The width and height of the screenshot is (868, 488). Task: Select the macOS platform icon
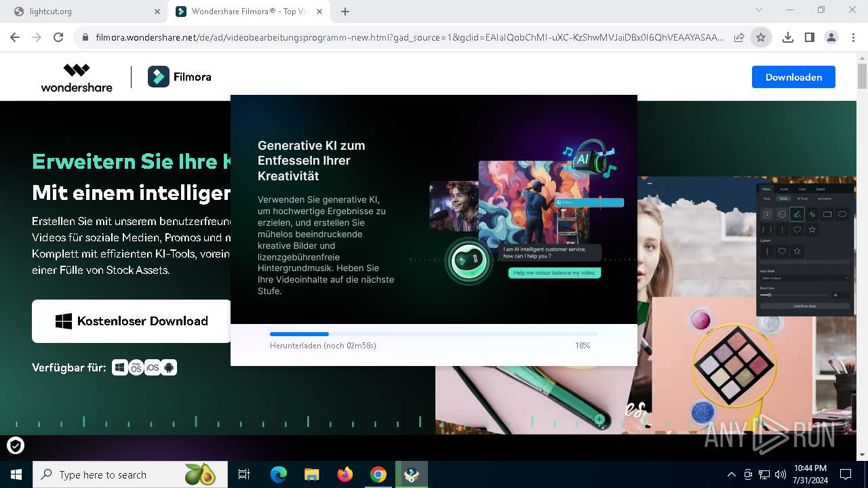(136, 368)
